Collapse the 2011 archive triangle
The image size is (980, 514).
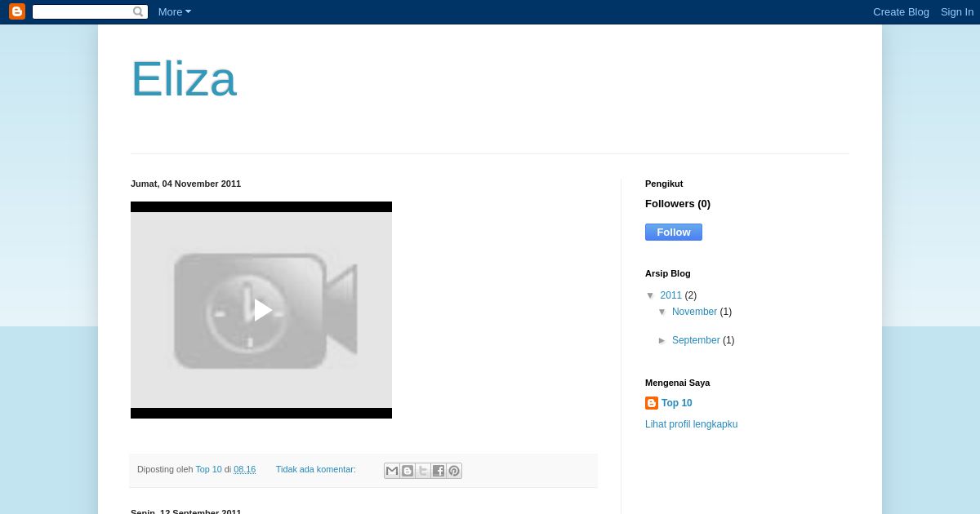click(651, 296)
